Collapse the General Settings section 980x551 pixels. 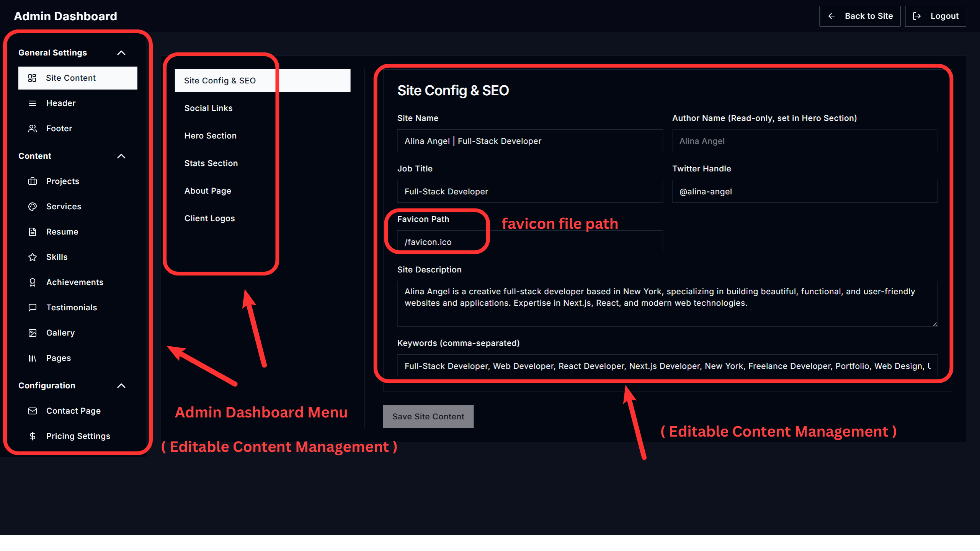pos(121,53)
